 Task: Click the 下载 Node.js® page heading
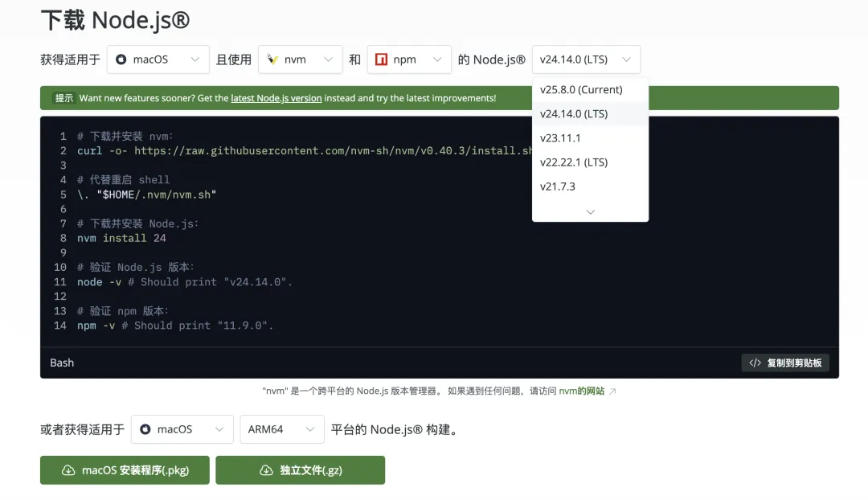tap(115, 20)
